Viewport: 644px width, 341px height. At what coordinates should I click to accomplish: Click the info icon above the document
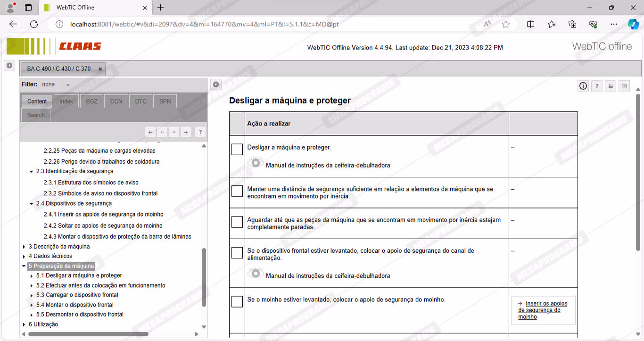(583, 86)
